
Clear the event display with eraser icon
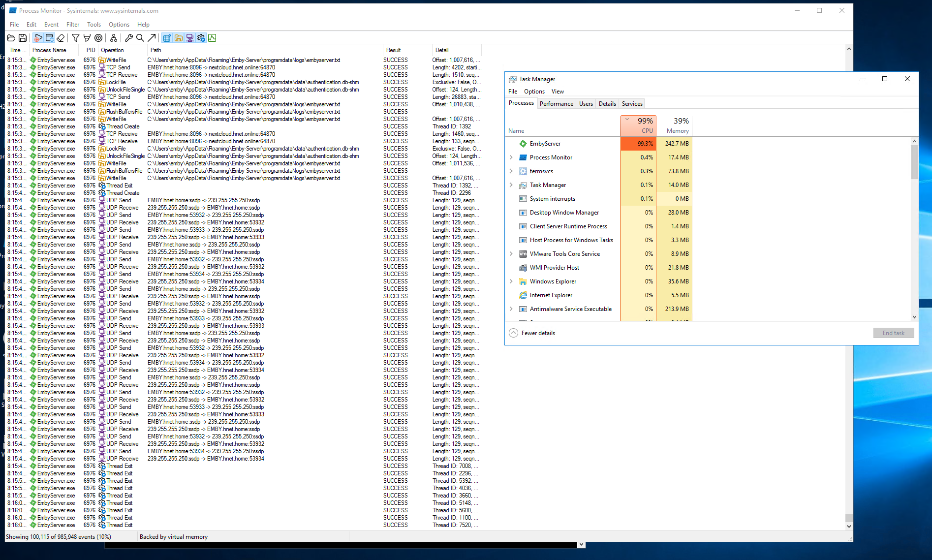click(61, 38)
